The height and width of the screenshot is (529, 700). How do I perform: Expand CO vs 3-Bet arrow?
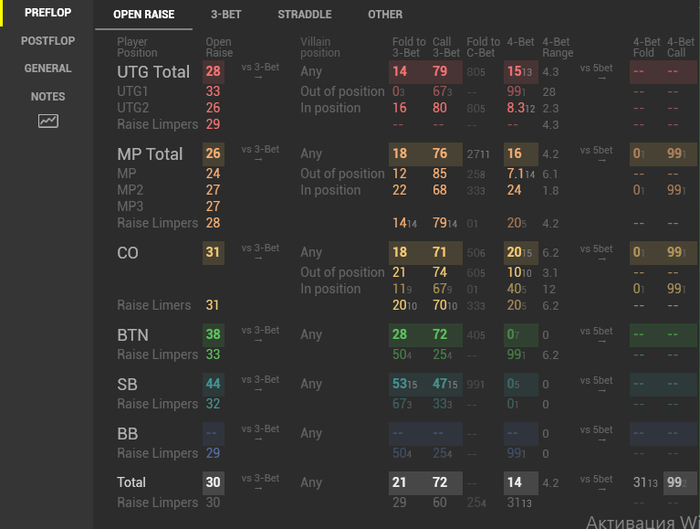260,252
